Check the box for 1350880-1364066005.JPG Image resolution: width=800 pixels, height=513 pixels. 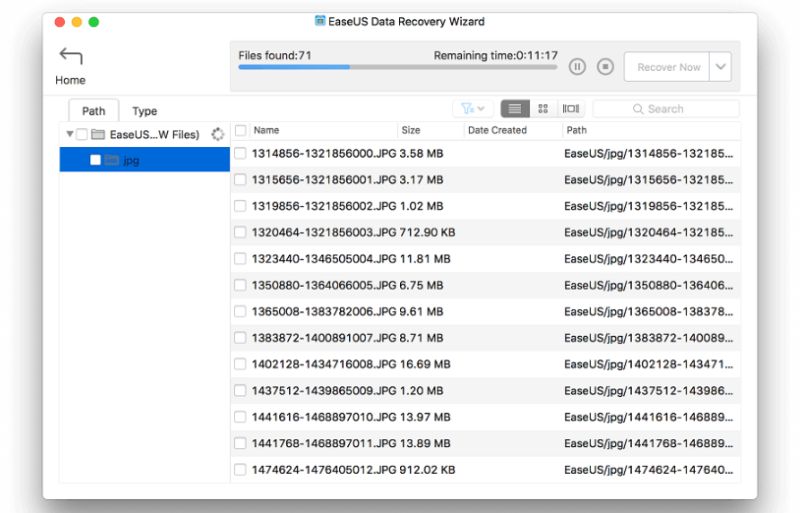coord(240,285)
